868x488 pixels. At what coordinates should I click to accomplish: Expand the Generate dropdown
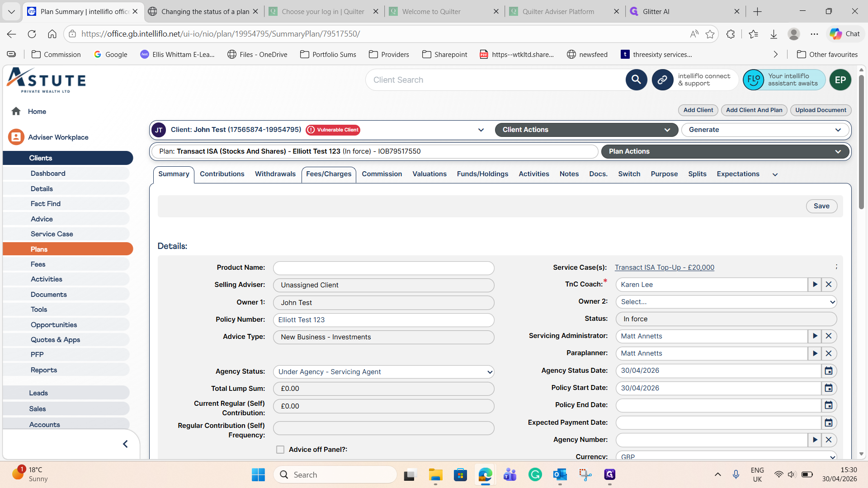[x=765, y=130]
